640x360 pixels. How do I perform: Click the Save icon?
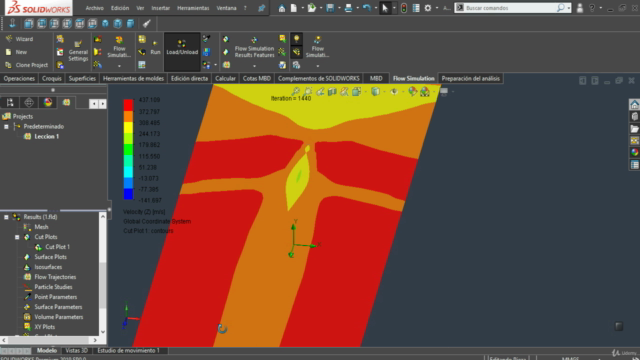pyautogui.click(x=330, y=8)
